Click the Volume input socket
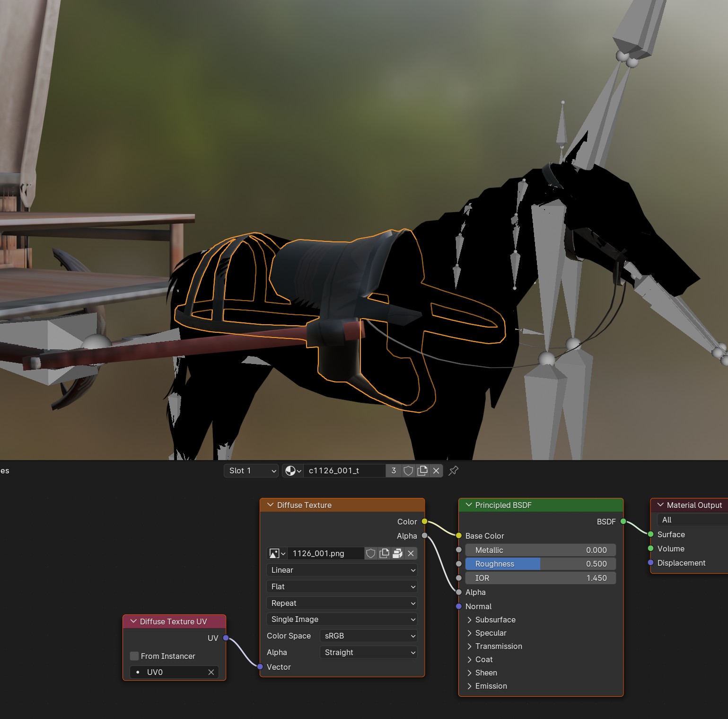The image size is (728, 719). (650, 549)
